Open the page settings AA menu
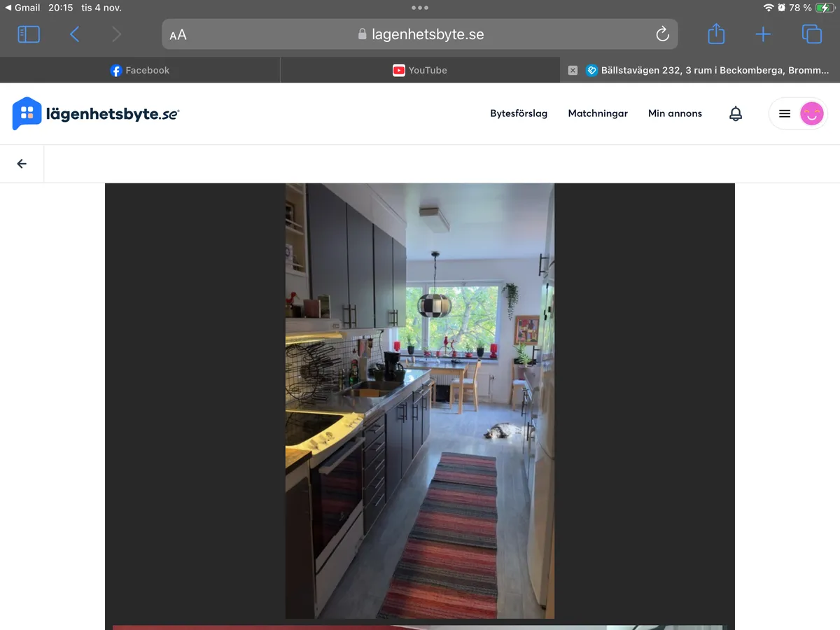This screenshot has height=630, width=840. 178,34
